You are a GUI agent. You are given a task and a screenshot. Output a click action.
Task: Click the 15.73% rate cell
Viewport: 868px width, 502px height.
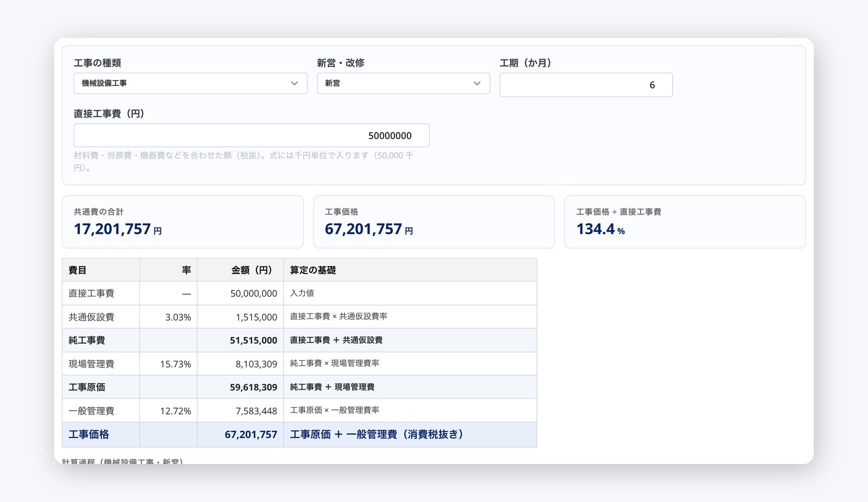tap(168, 364)
